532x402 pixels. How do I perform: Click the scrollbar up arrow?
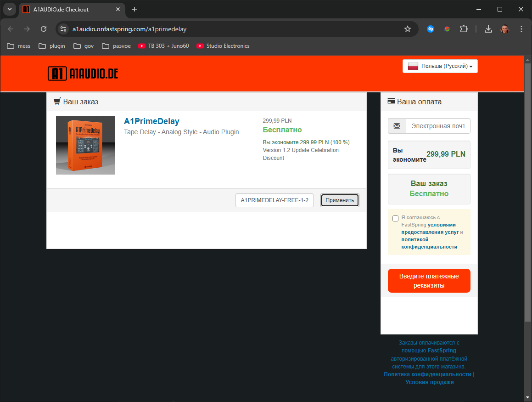[x=527, y=60]
